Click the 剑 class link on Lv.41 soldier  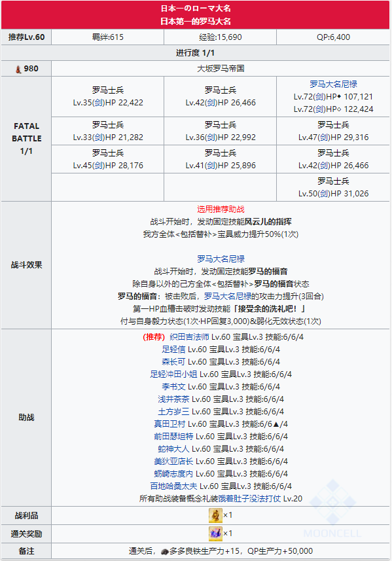211,166
